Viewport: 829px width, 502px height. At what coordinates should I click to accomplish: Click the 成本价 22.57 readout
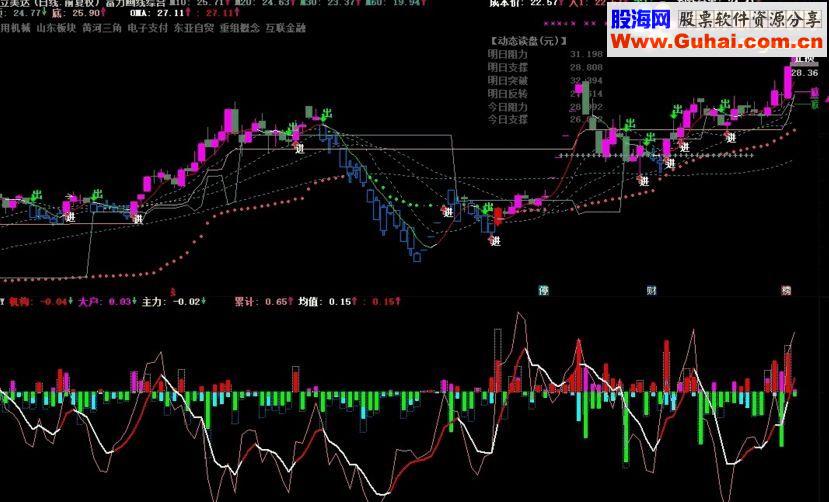tap(526, 3)
